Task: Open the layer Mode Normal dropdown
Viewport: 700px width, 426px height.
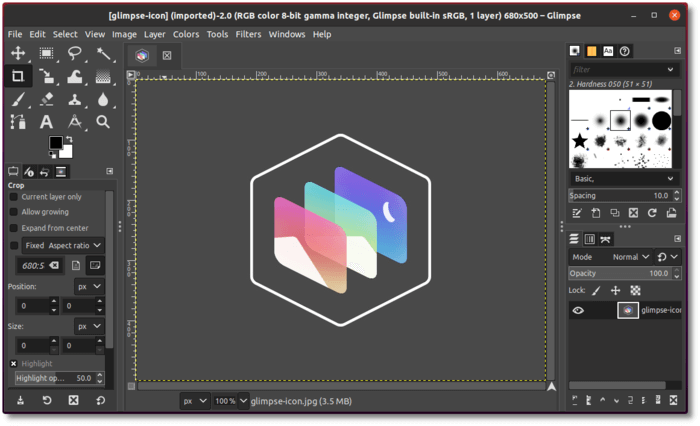Action: 610,257
